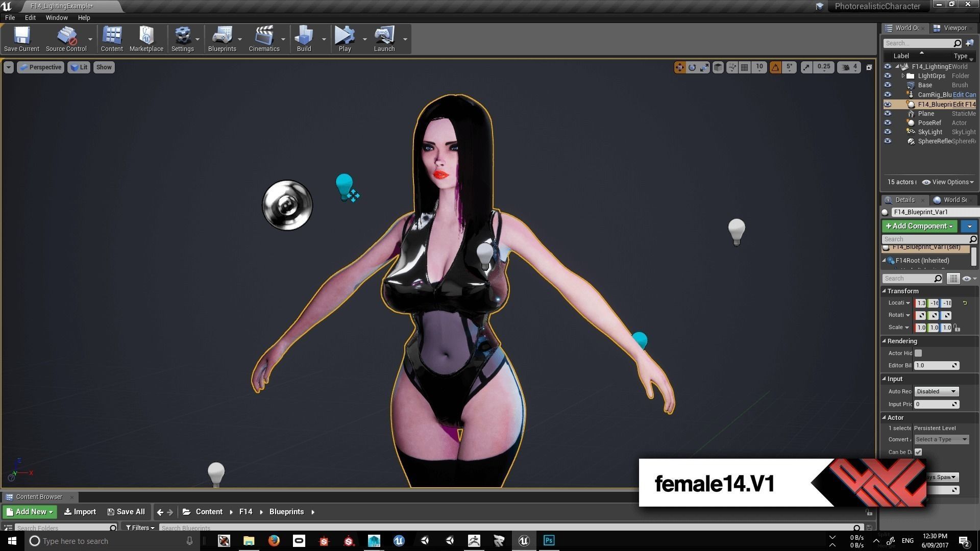Toggle visibility of SphereReflection actor

[888, 141]
